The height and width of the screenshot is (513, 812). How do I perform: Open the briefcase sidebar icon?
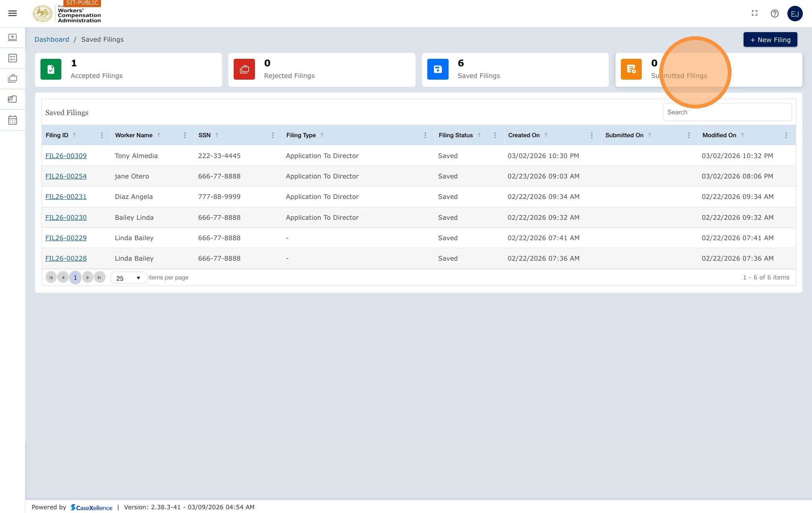click(13, 78)
